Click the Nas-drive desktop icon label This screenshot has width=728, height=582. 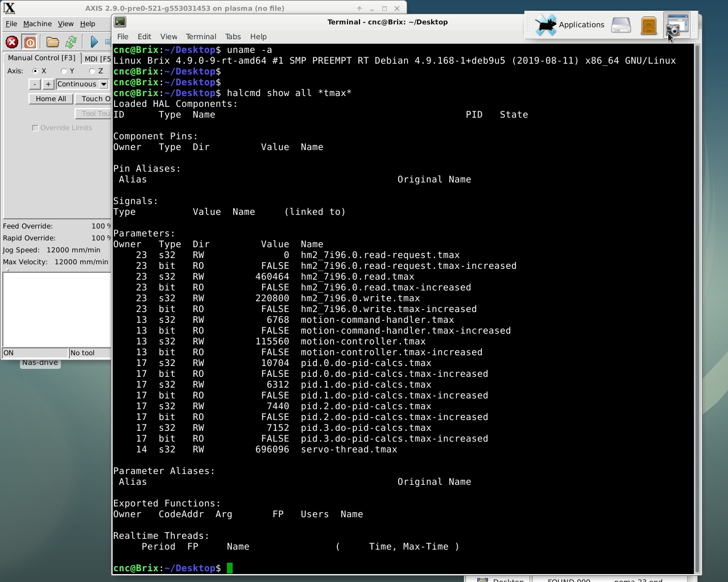click(x=40, y=363)
